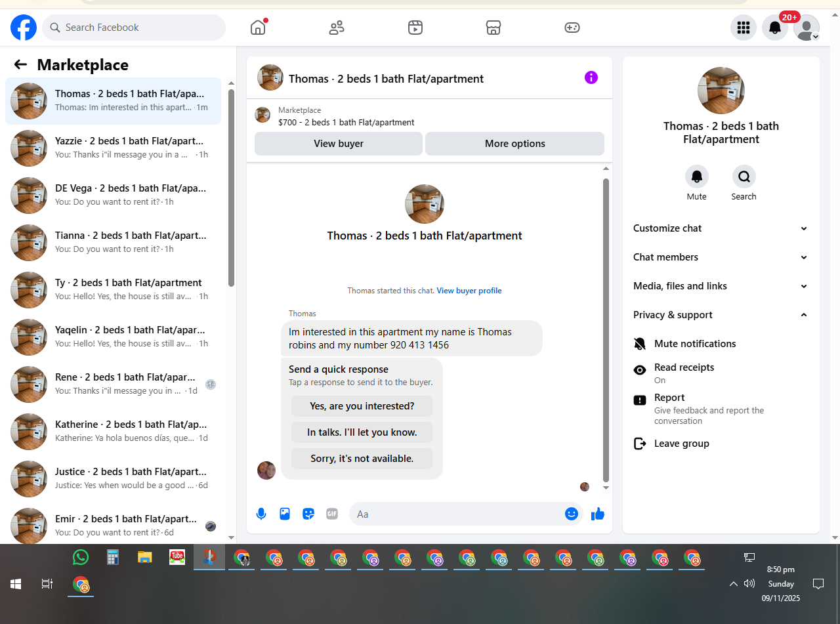840x624 pixels.
Task: Click the conversation list scrollbar
Action: 231,188
